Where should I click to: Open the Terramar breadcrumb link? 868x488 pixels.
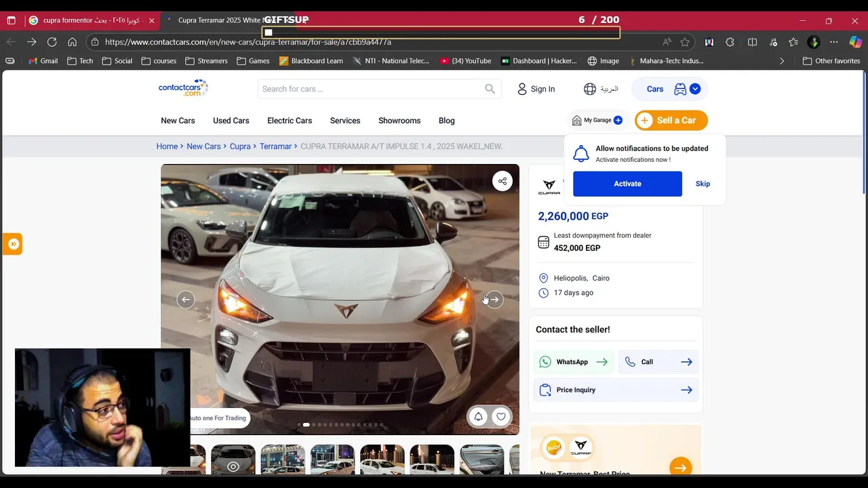pyautogui.click(x=275, y=146)
